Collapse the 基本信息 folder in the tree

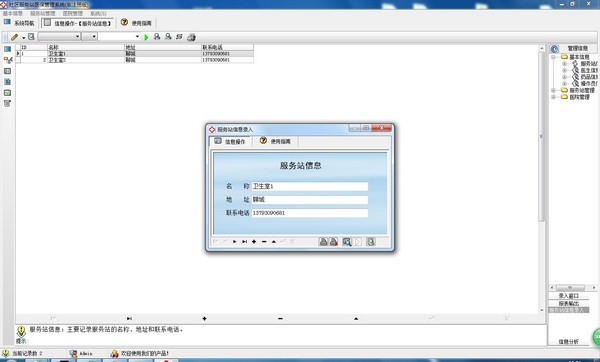click(x=553, y=57)
